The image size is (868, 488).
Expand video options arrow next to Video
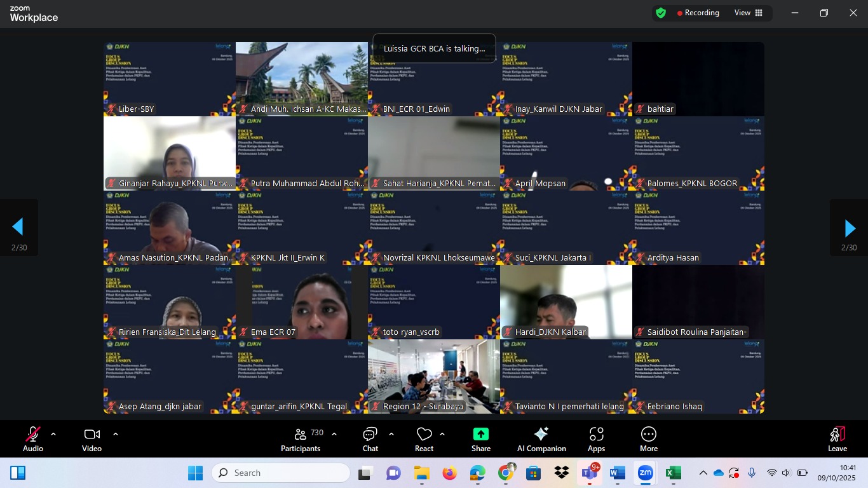[x=116, y=435]
